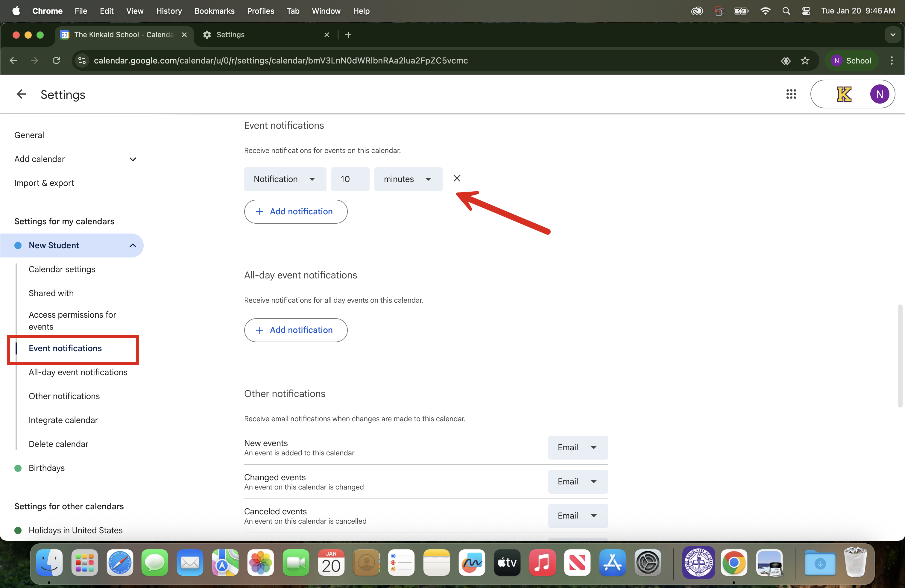Open the Notification type dropdown
905x588 pixels.
pyautogui.click(x=285, y=179)
